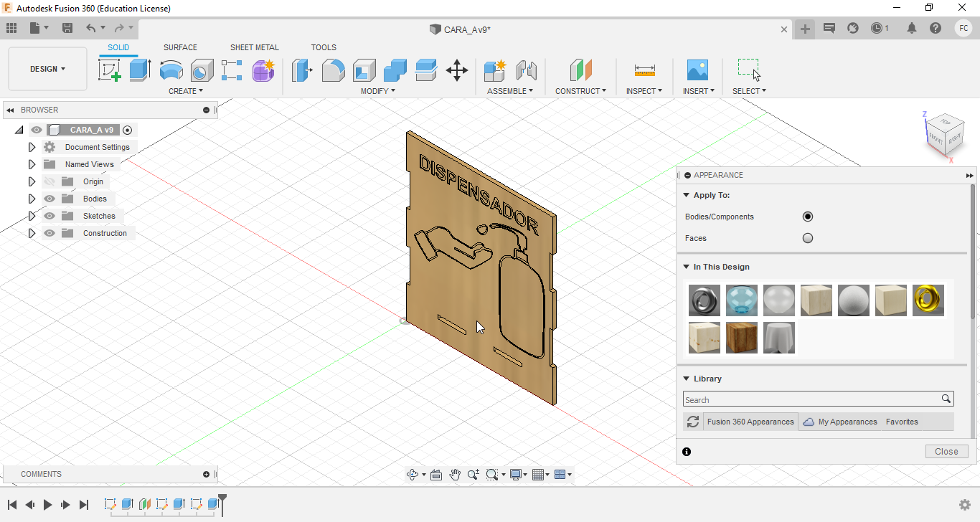Activate the Shell tool
Screen dimensions: 980x522
tap(364, 70)
